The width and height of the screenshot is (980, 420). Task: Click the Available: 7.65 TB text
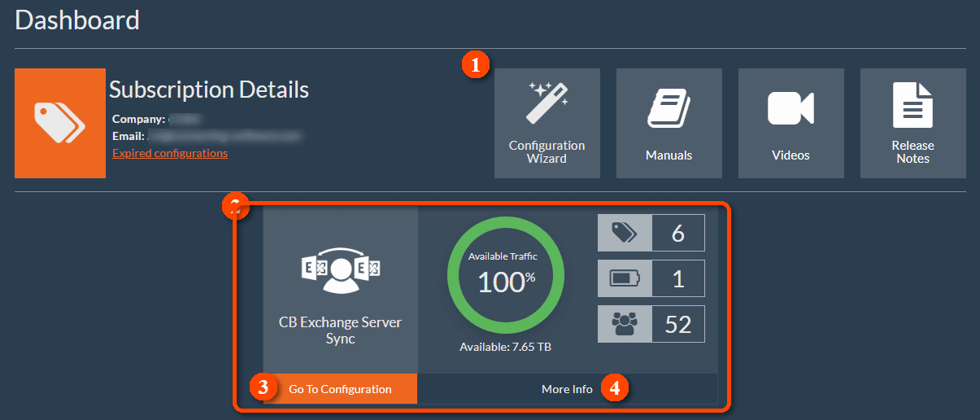point(506,347)
